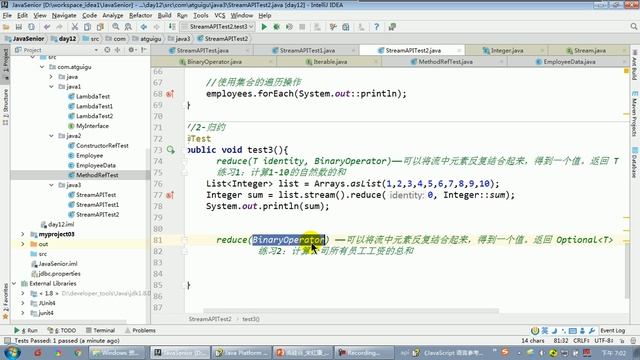Toggle the 2: Favorites tool window stripe
The image size is (640, 360).
click(5, 301)
